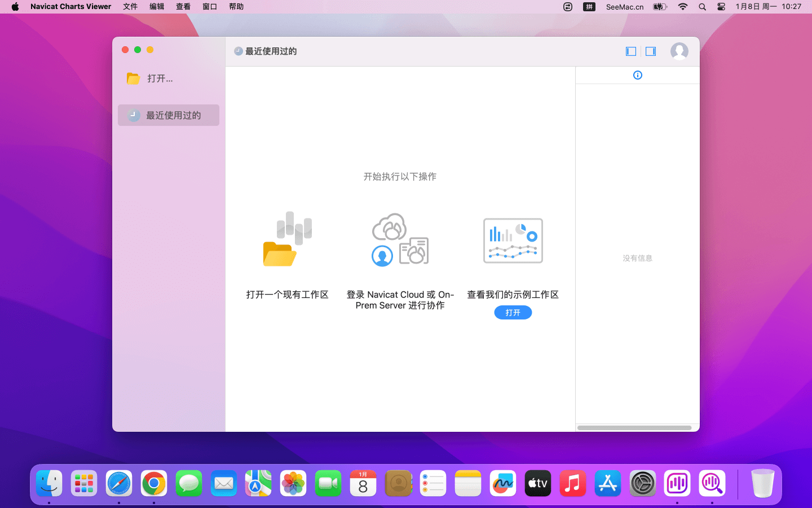Click the open existing workspace folder icon

click(287, 239)
